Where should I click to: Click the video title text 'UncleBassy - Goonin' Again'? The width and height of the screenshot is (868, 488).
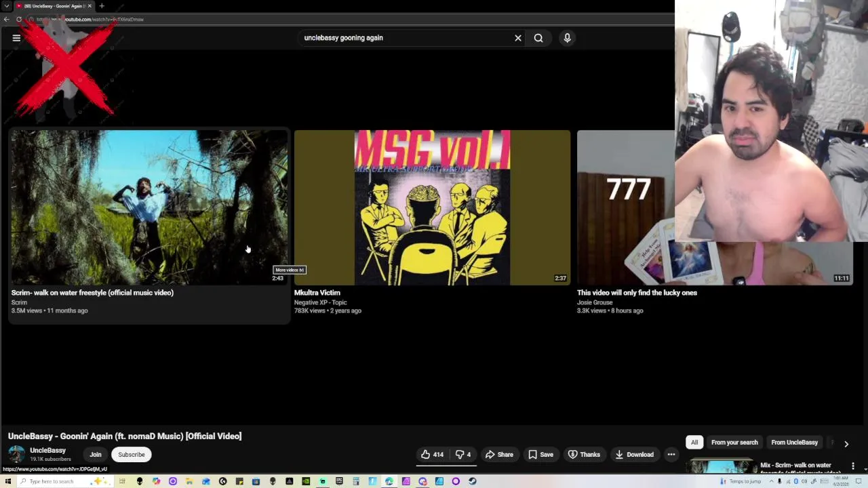click(x=125, y=436)
